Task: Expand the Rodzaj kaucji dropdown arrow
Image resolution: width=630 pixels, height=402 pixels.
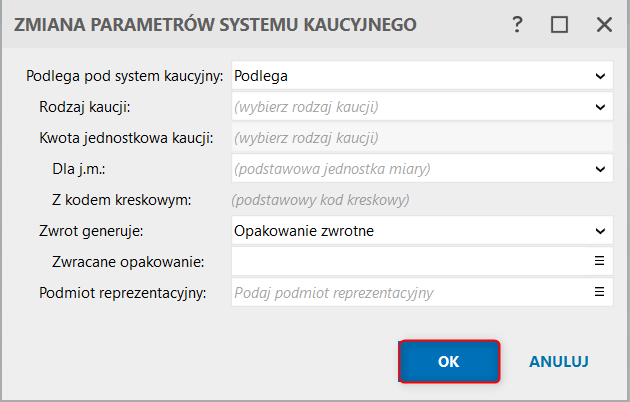Action: [600, 106]
